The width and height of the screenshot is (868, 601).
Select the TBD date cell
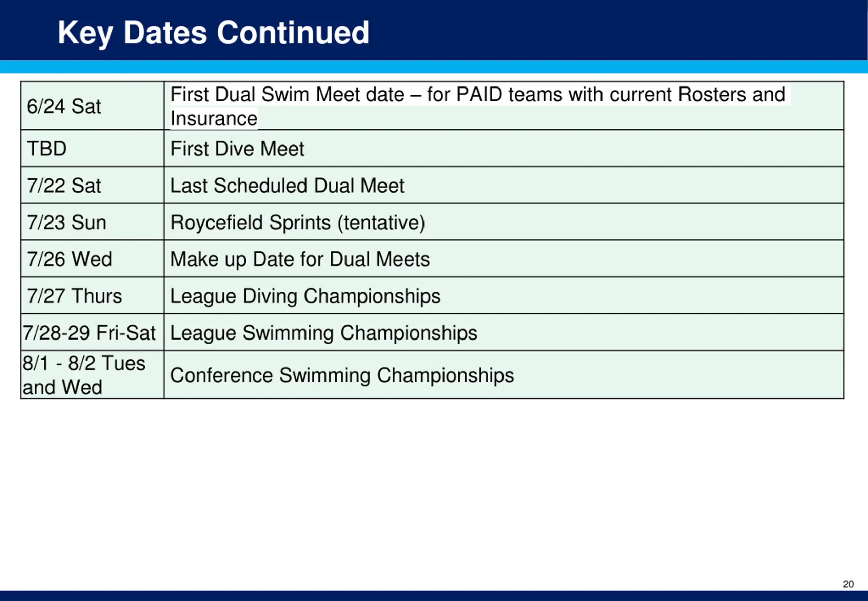[93, 148]
